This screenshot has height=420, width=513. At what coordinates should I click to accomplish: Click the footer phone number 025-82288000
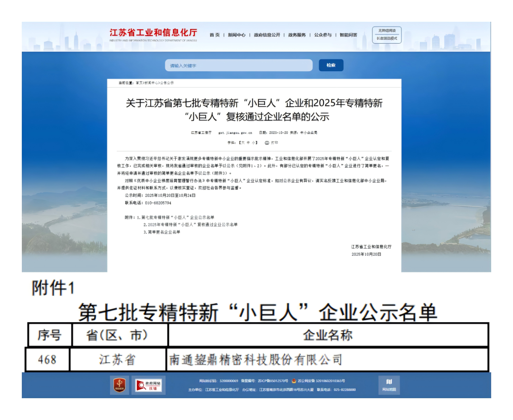344,390
